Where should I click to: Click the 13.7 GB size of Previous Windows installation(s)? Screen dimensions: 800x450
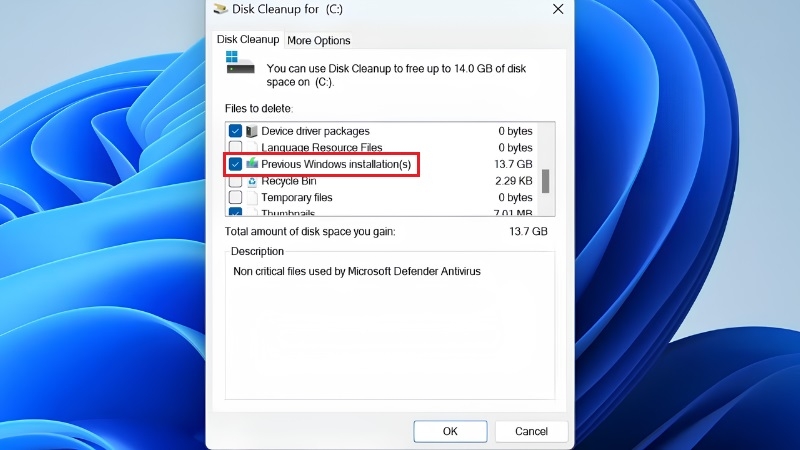click(x=513, y=164)
